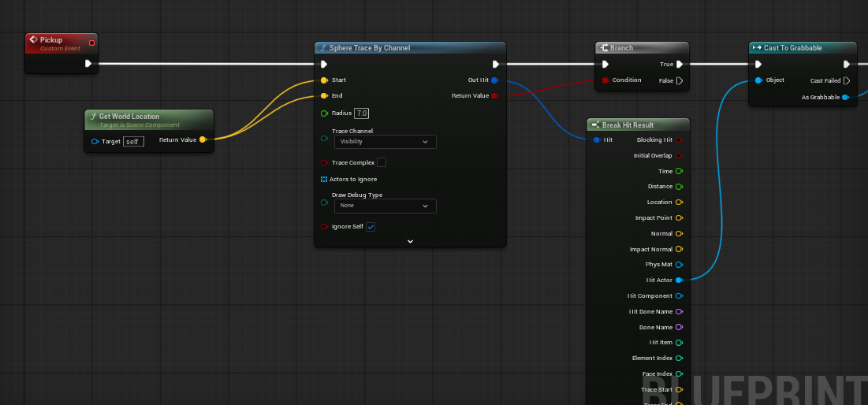
Task: Click the Actors to Ignore array pin
Action: point(324,180)
